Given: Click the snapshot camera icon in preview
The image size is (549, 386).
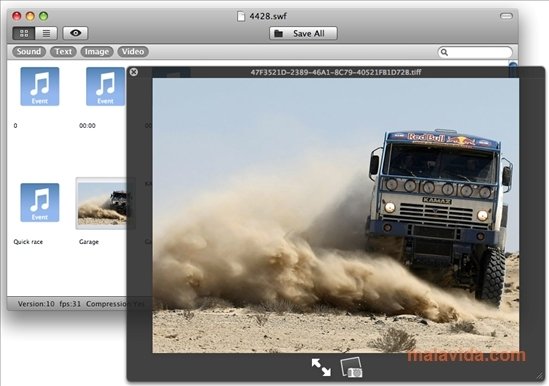Looking at the screenshot, I should point(352,367).
